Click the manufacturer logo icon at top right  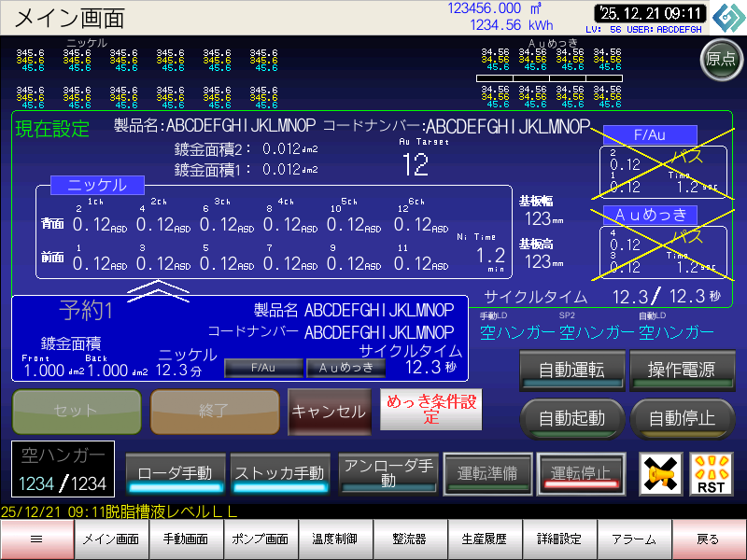[727, 18]
